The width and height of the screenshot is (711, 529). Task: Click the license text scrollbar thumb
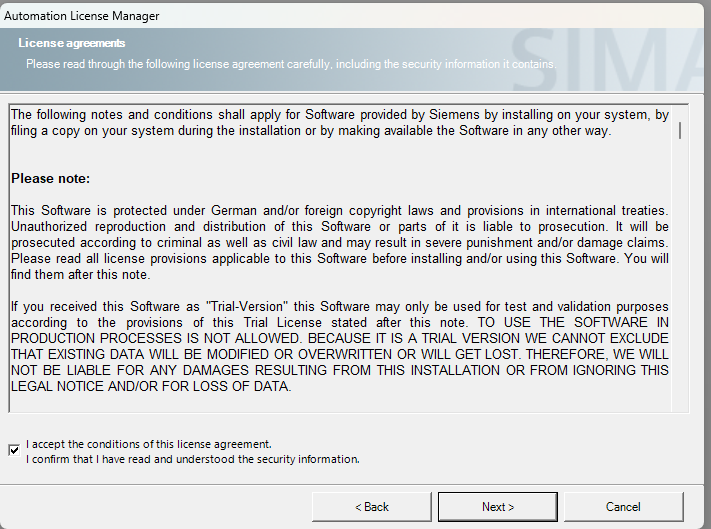681,130
